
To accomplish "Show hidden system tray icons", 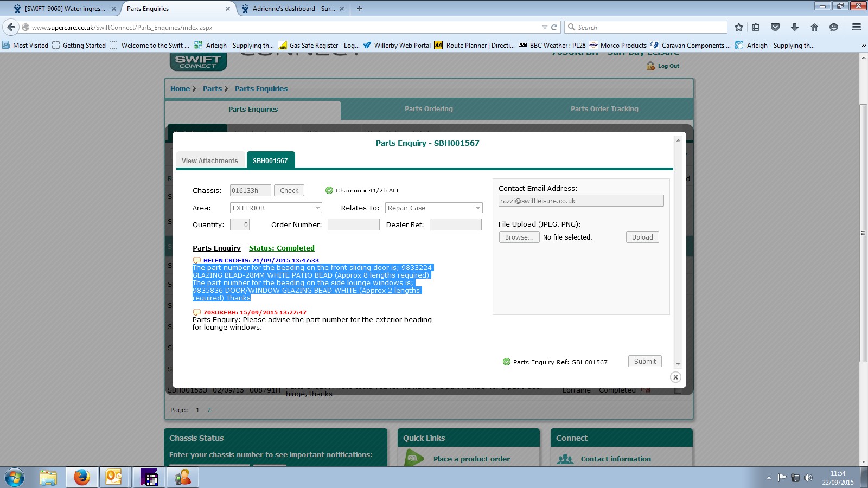I will tap(769, 478).
